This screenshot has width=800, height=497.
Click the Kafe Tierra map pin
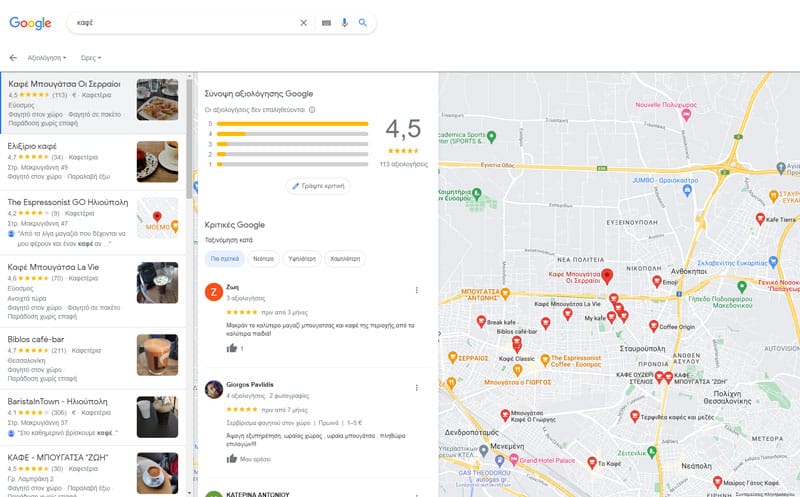coord(760,219)
